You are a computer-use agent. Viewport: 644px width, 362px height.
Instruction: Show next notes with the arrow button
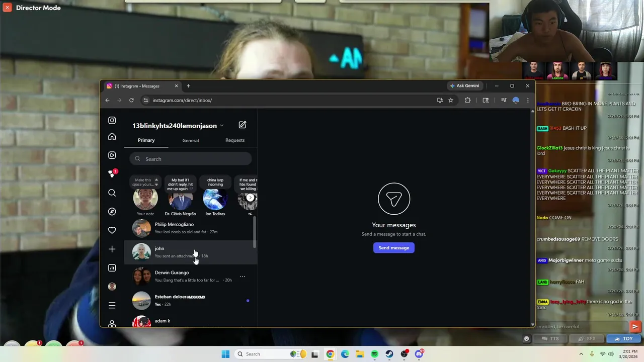(250, 198)
